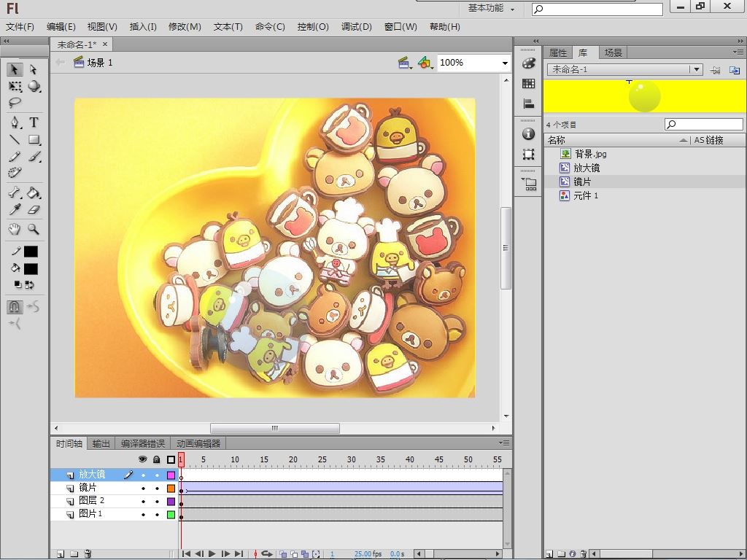The height and width of the screenshot is (560, 747).
Task: Select the Zoom magnifier tool
Action: click(34, 229)
